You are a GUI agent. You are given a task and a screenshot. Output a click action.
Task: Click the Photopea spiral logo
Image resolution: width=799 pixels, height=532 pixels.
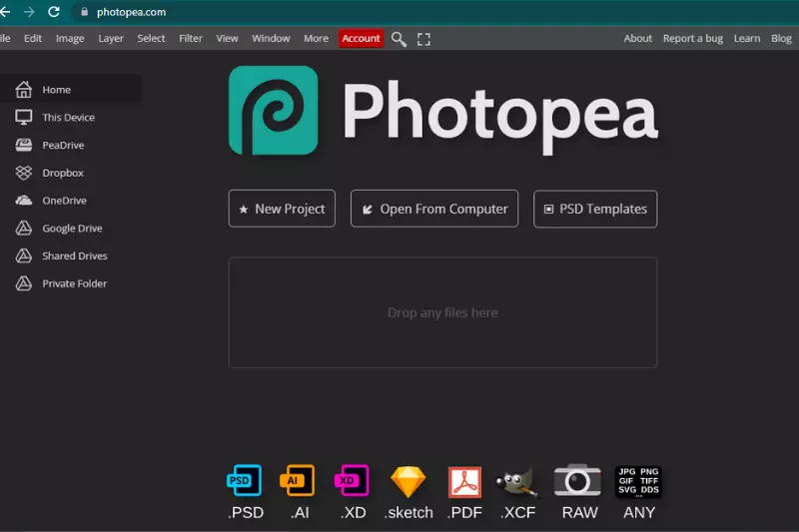pyautogui.click(x=273, y=110)
